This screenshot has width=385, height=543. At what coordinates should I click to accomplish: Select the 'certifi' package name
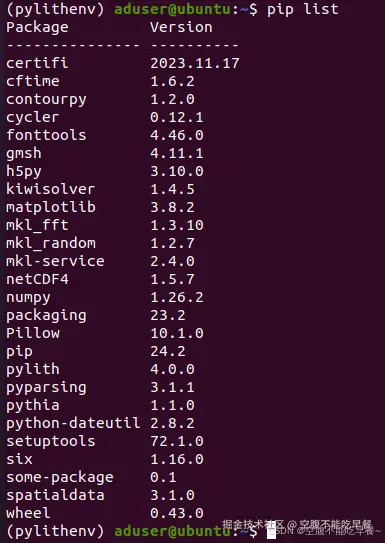37,63
